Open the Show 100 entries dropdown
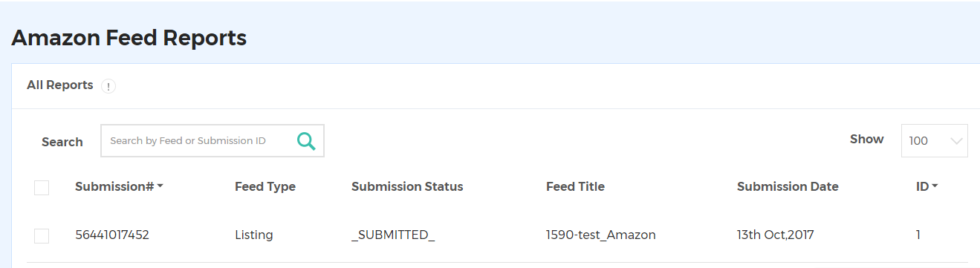Screen dimensions: 980x268 tap(934, 140)
